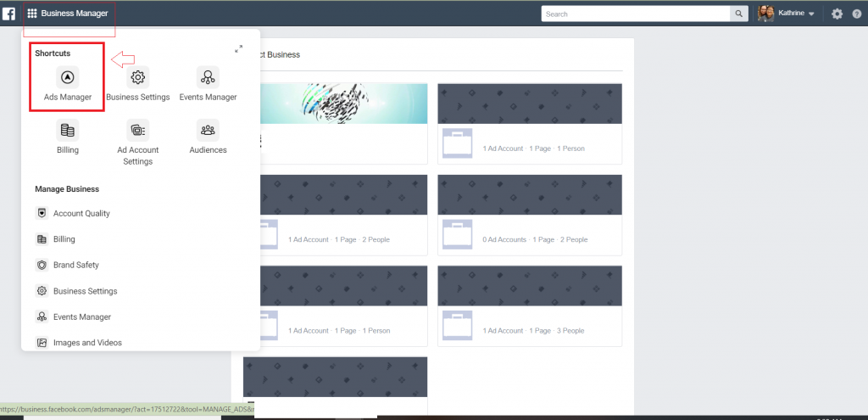Open Images and Videos menu entry
This screenshot has width=868, height=420.
tap(79, 343)
